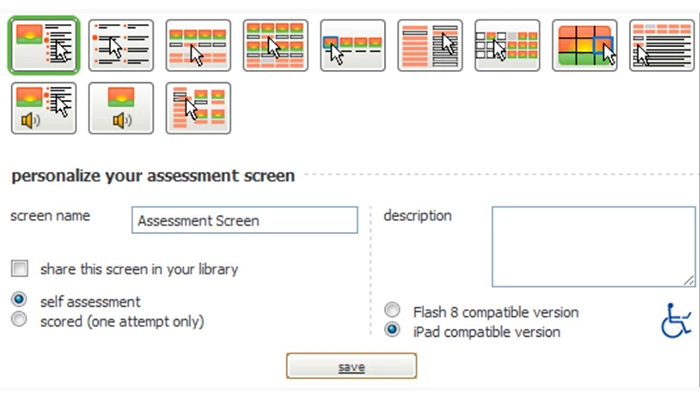Choose the single image with speaker template

point(121,108)
